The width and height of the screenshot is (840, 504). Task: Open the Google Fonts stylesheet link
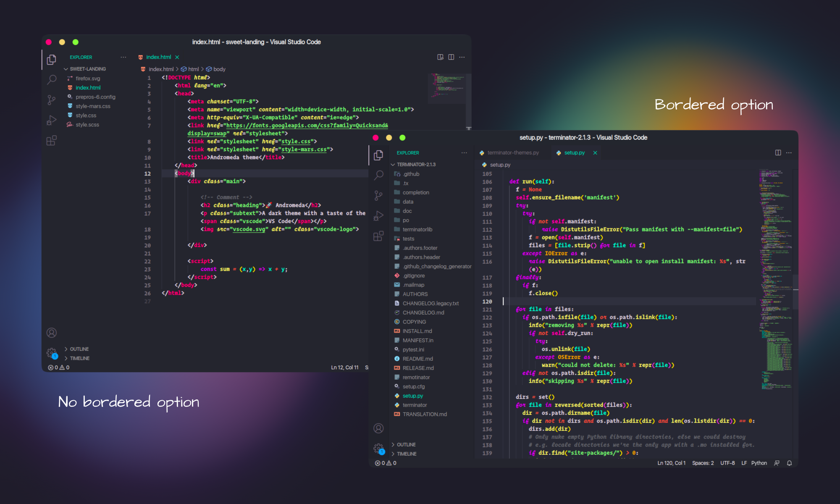[x=307, y=126]
